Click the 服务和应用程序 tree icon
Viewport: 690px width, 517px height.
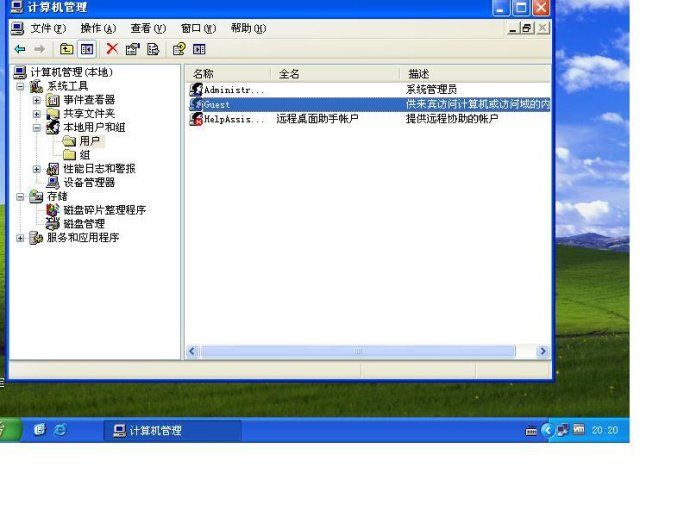pos(36,238)
